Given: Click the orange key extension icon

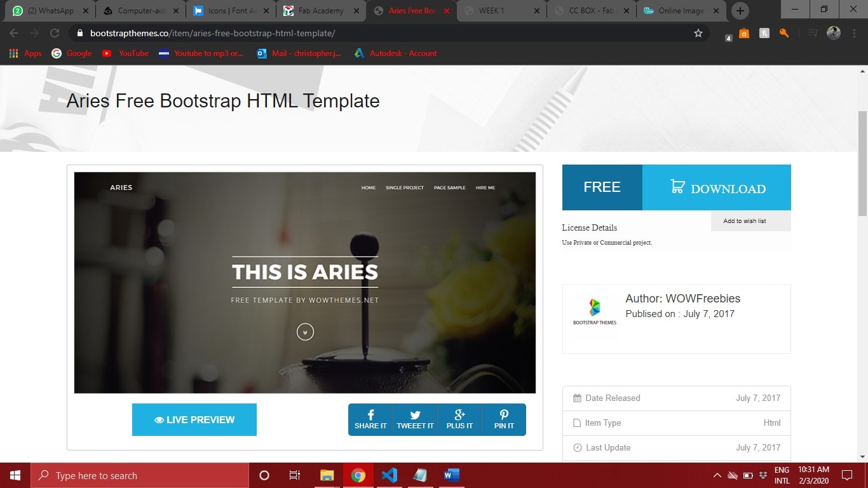Looking at the screenshot, I should coord(784,33).
